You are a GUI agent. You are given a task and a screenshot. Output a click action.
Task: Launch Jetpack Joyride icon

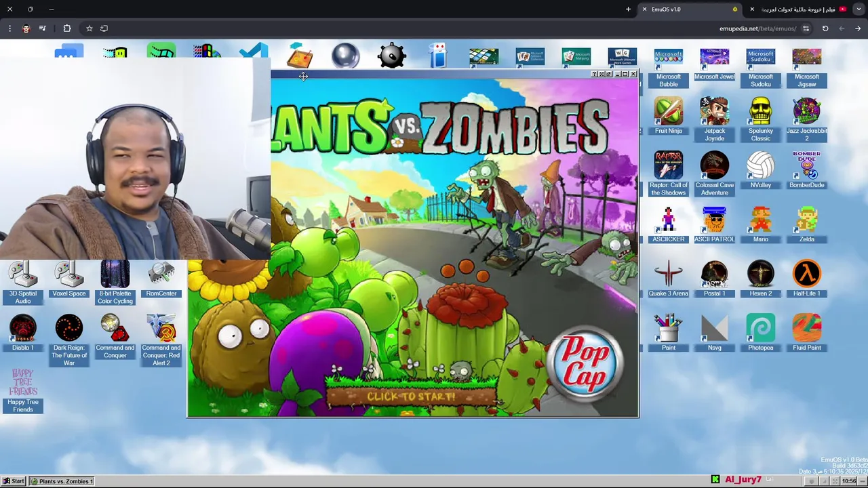[714, 119]
